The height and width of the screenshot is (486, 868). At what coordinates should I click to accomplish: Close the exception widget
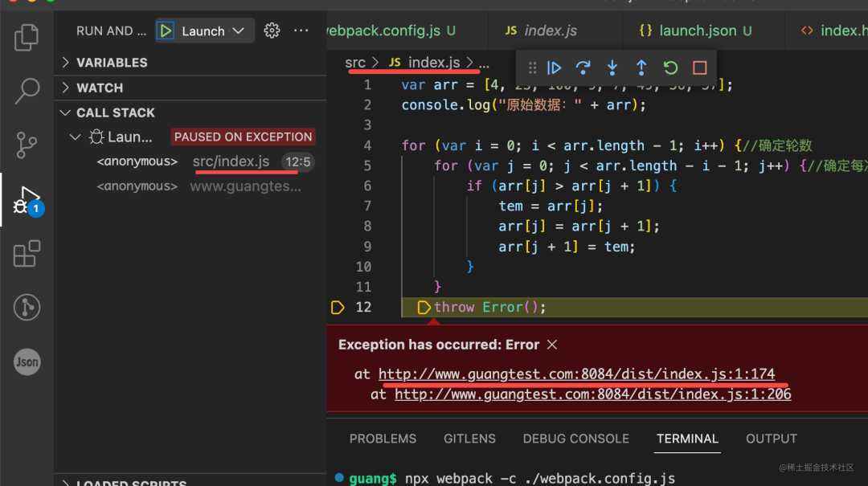pos(552,345)
